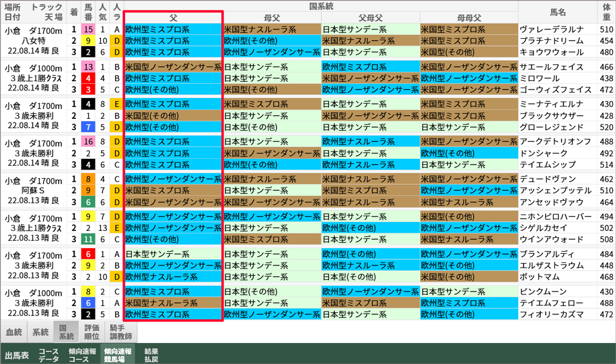Select horse name ミーナティエルナ
This screenshot has width=616, height=364.
(x=551, y=105)
